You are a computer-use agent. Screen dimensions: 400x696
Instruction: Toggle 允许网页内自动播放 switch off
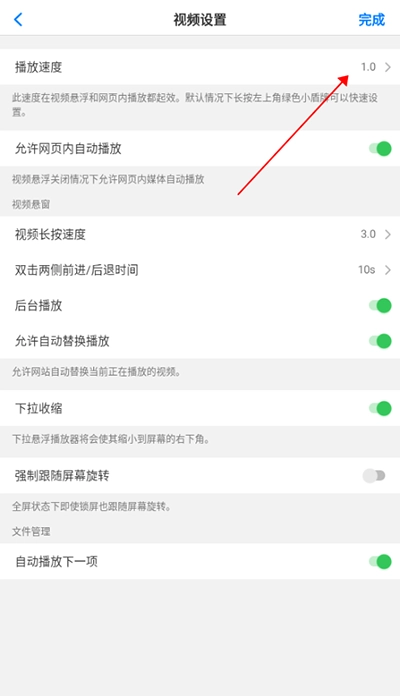coord(380,149)
